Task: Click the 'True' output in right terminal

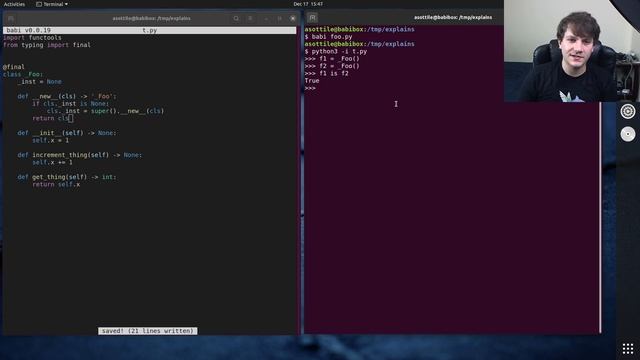Action: [312, 81]
